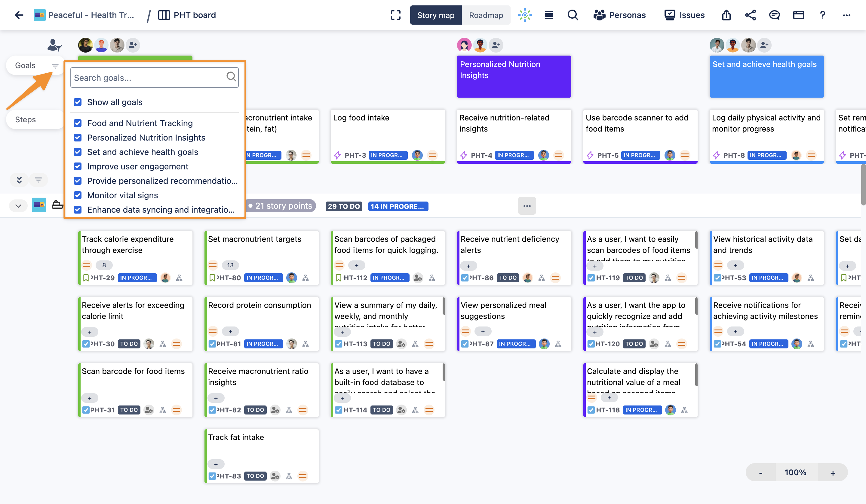Open the comments speech bubble icon
Screen dimensions: 866x504
(774, 15)
